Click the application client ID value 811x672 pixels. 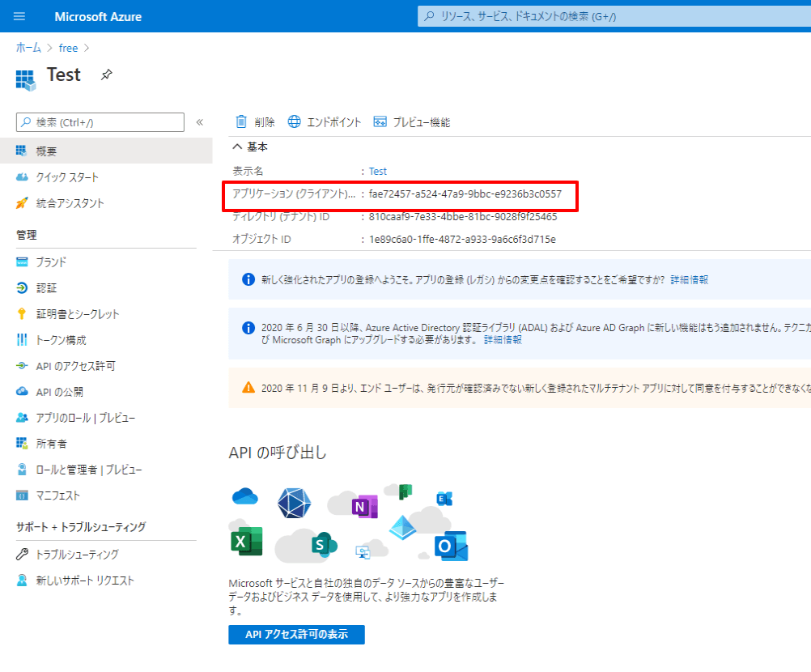[x=465, y=194]
